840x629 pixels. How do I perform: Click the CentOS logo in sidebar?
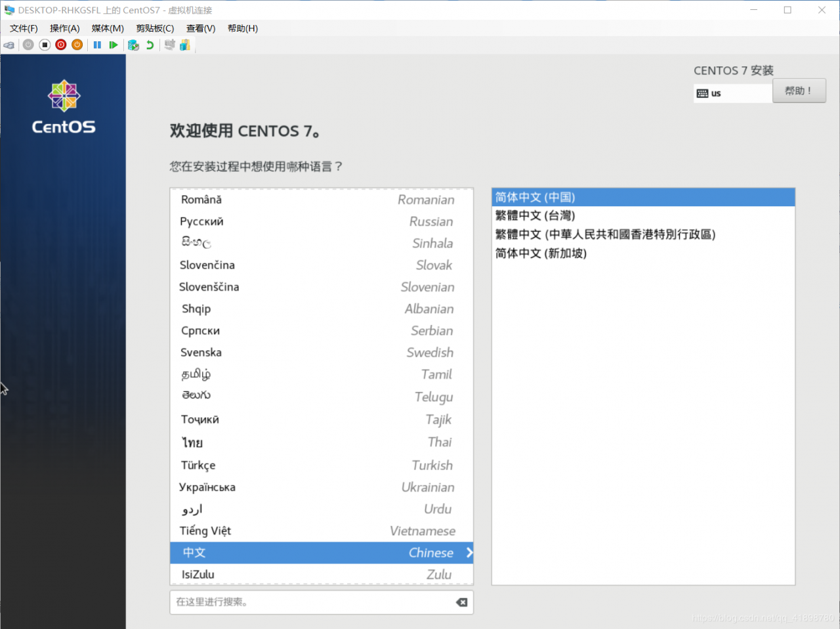[64, 107]
